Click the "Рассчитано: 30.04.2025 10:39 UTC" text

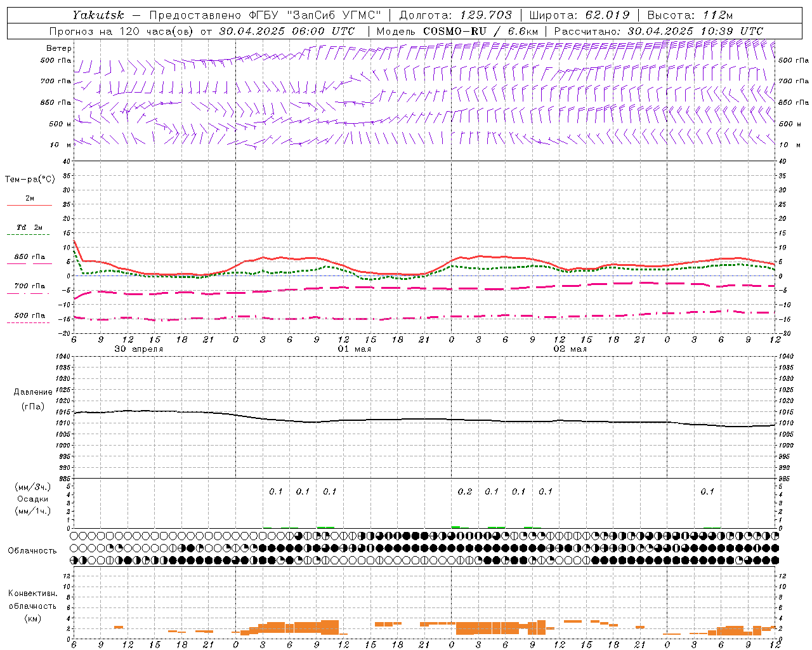point(658,31)
